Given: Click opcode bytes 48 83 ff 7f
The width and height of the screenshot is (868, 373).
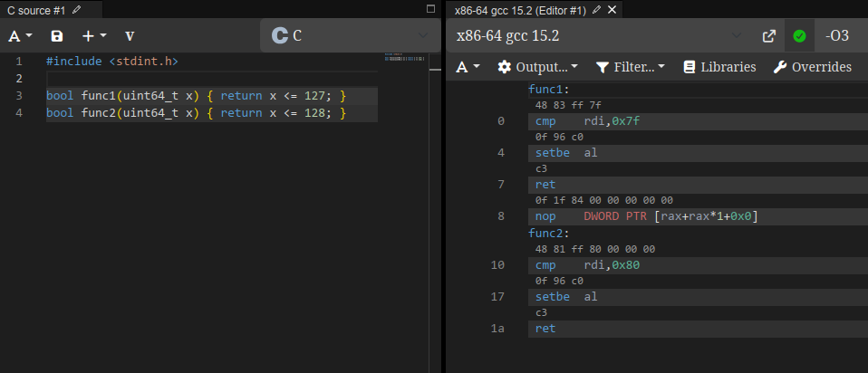Looking at the screenshot, I should click(568, 105).
